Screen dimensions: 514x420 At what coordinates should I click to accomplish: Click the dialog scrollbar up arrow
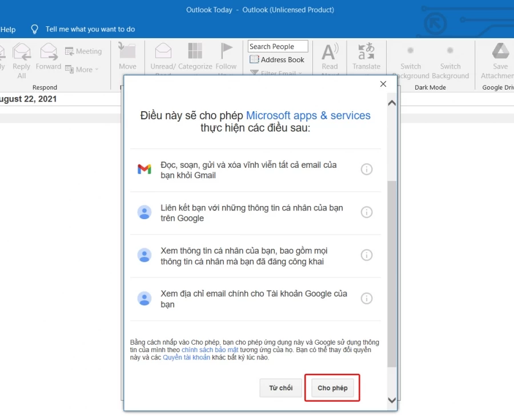click(392, 103)
